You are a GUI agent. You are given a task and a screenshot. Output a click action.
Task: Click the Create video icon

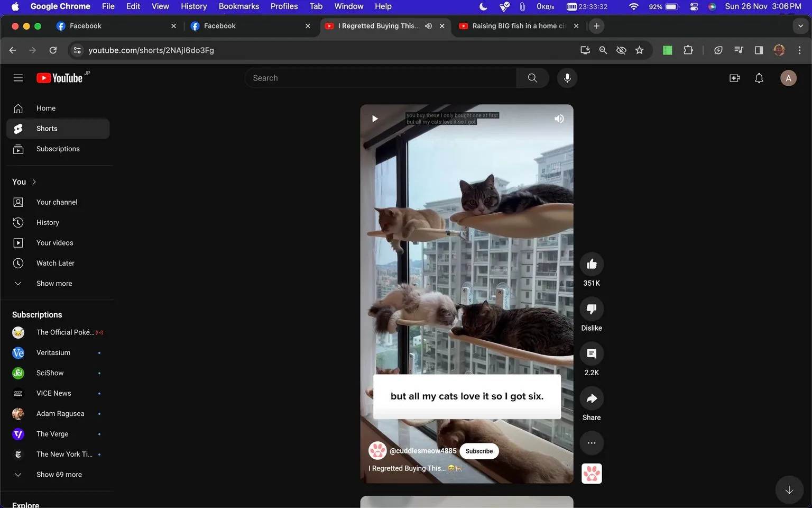[734, 78]
